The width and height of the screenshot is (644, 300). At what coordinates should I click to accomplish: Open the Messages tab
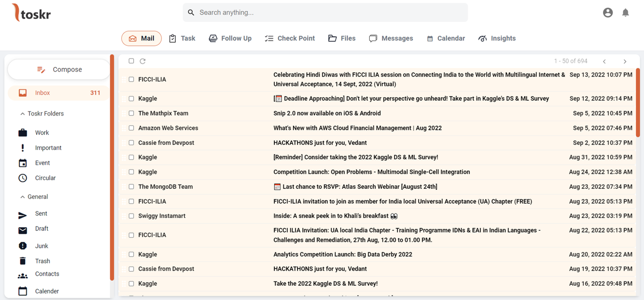pyautogui.click(x=391, y=39)
